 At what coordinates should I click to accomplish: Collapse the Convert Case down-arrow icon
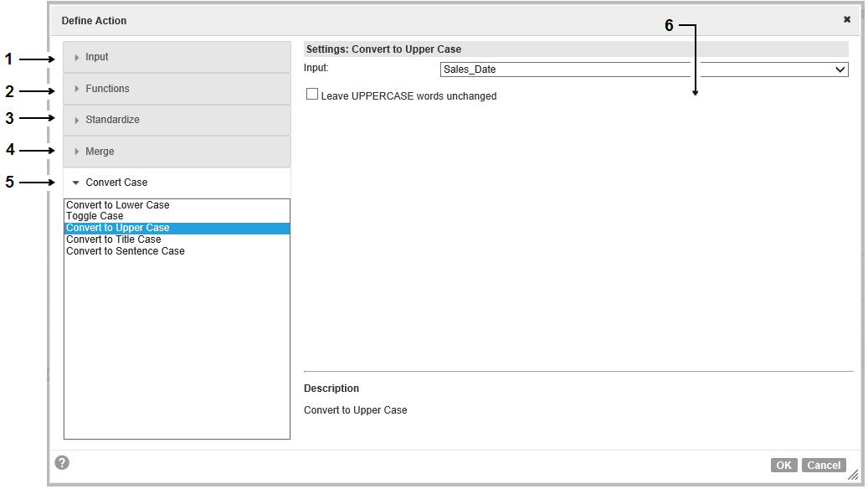pyautogui.click(x=76, y=183)
